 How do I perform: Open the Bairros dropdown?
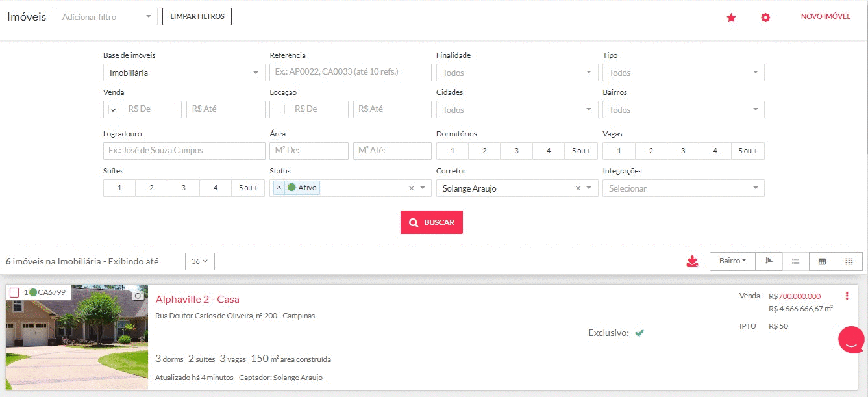pyautogui.click(x=684, y=110)
